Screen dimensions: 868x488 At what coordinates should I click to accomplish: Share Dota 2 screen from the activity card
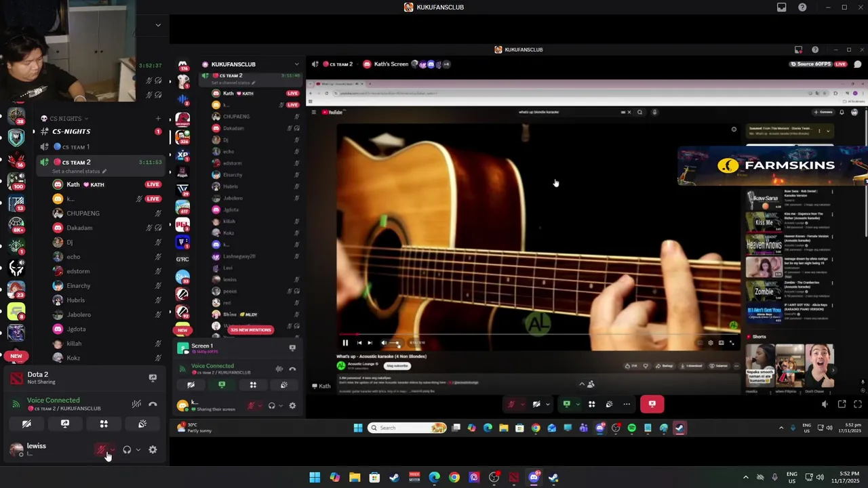tap(153, 378)
